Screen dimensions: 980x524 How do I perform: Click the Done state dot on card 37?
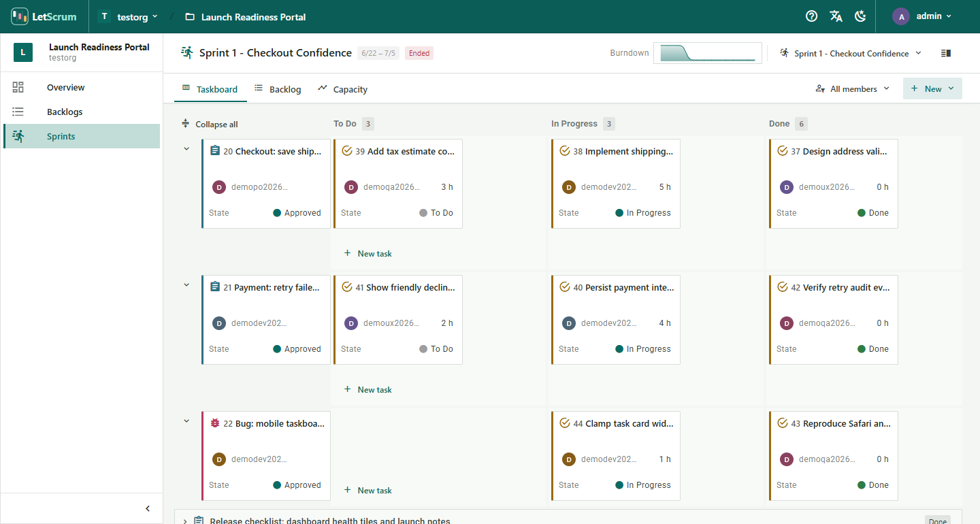(x=862, y=213)
